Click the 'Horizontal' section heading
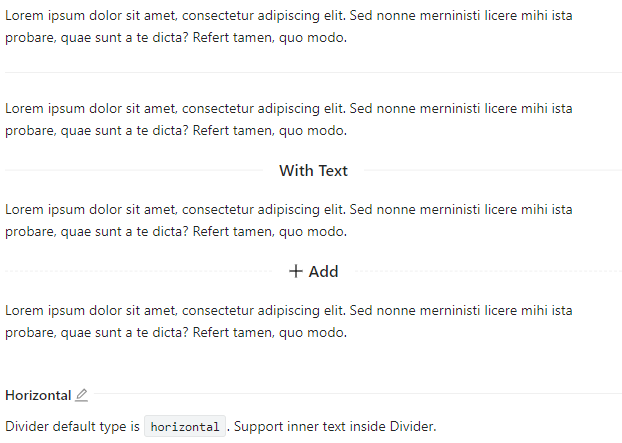Screen dimensions: 622x443 click(38, 395)
